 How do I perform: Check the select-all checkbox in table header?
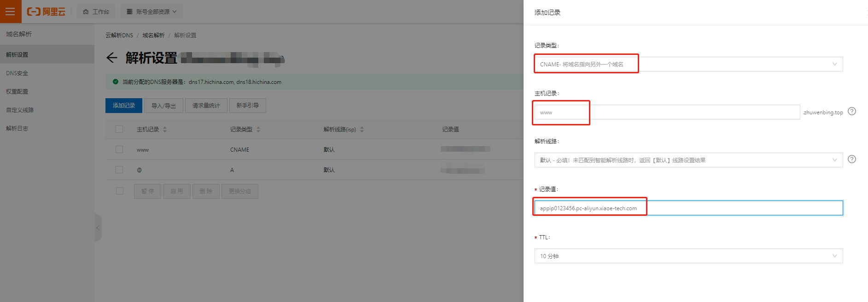point(119,129)
